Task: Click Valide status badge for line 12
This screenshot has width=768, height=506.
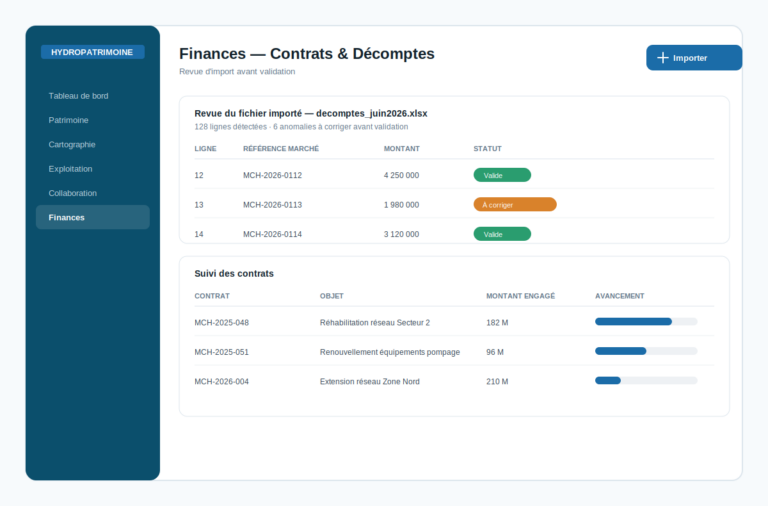Action: pyautogui.click(x=502, y=175)
